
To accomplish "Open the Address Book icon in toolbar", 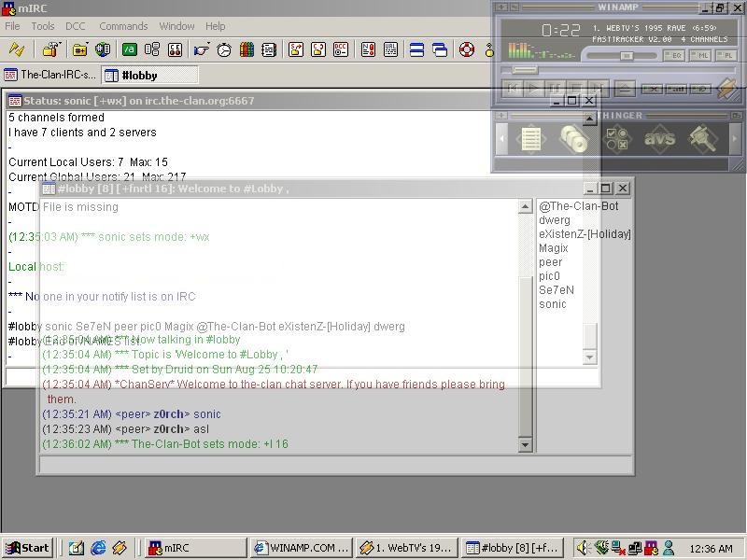I will pyautogui.click(x=269, y=49).
